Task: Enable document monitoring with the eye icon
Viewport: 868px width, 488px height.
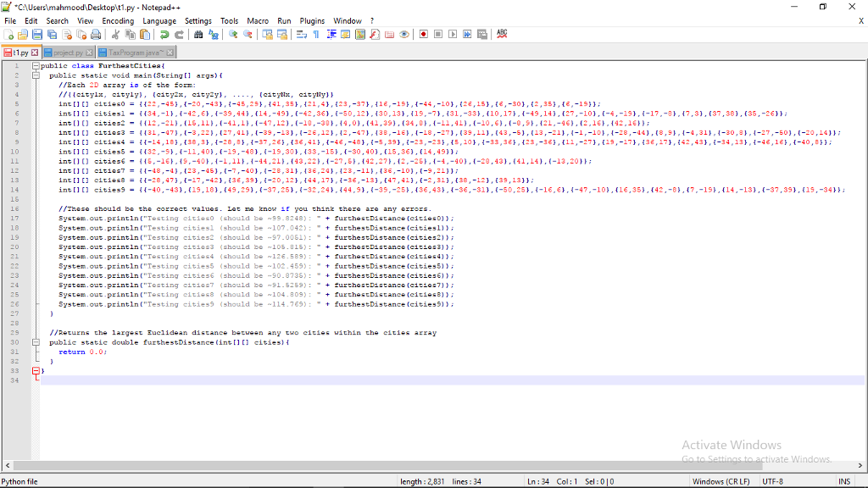Action: click(403, 34)
